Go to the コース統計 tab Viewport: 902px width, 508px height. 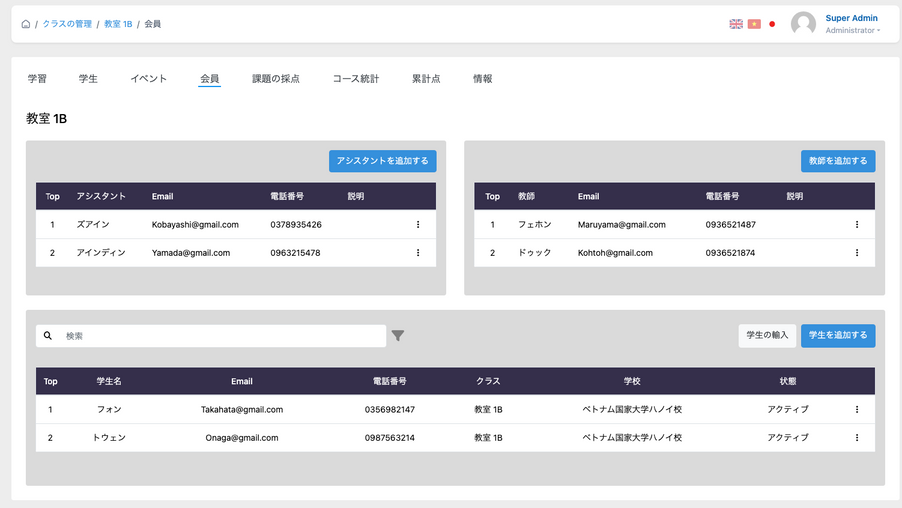tap(356, 79)
